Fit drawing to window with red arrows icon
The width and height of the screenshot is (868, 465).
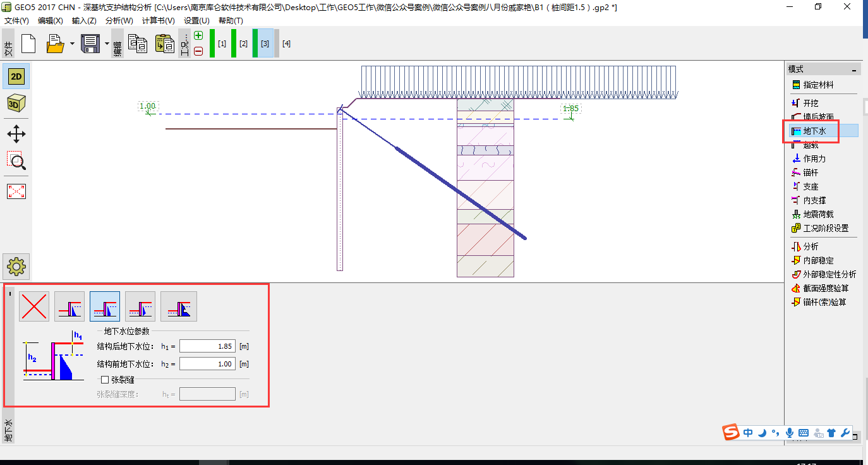[16, 191]
